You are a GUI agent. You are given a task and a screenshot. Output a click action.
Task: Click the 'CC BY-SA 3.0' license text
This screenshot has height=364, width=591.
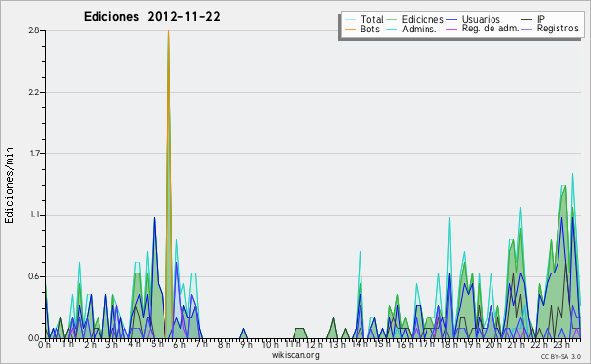[x=560, y=356]
